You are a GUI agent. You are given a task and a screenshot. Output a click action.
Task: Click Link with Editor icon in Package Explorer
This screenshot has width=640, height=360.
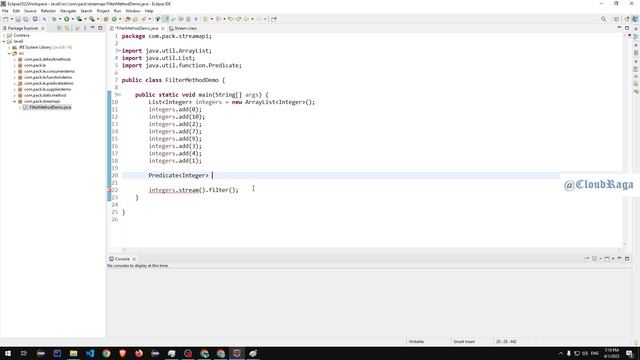coord(68,28)
